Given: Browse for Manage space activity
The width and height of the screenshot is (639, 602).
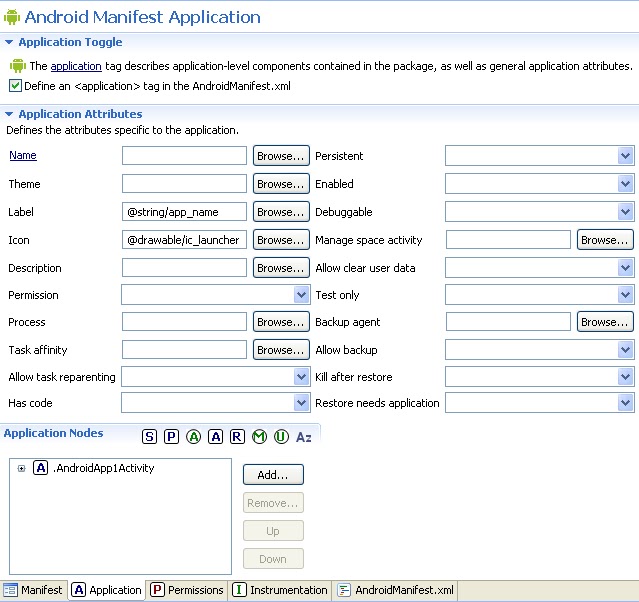Looking at the screenshot, I should (x=605, y=240).
